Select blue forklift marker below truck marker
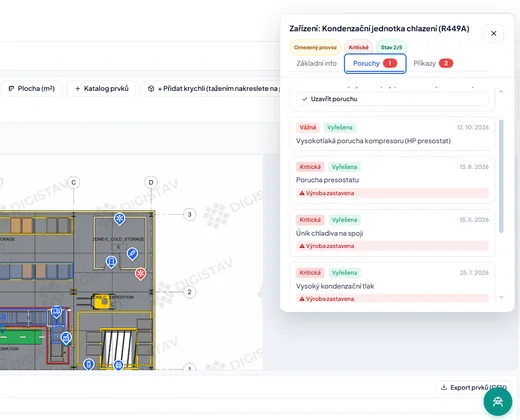This screenshot has height=420, width=520. [66, 338]
